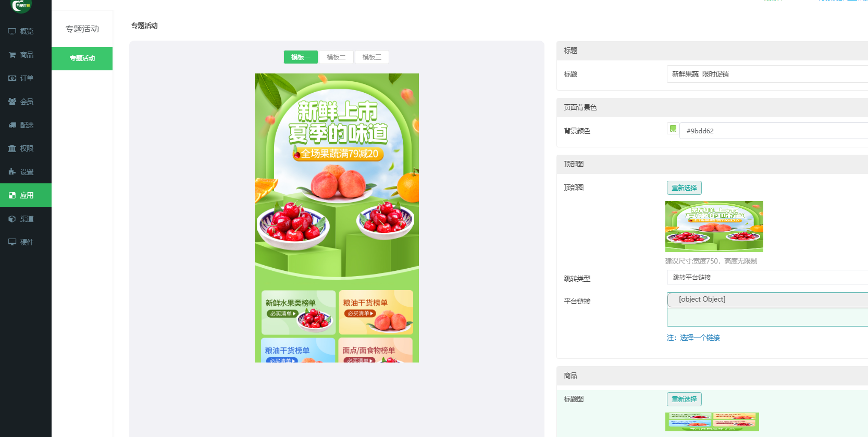Select the 渠道 channel icon
Viewport: 868px width, 437px height.
tap(12, 219)
